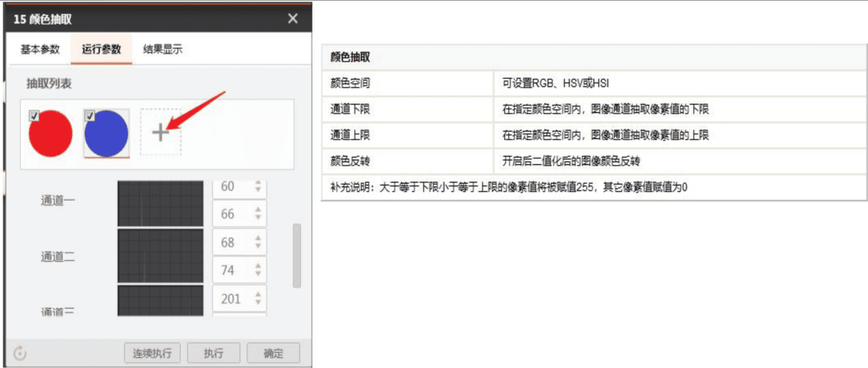The image size is (868, 368).
Task: Increase the channel three value 201
Action: (x=258, y=295)
